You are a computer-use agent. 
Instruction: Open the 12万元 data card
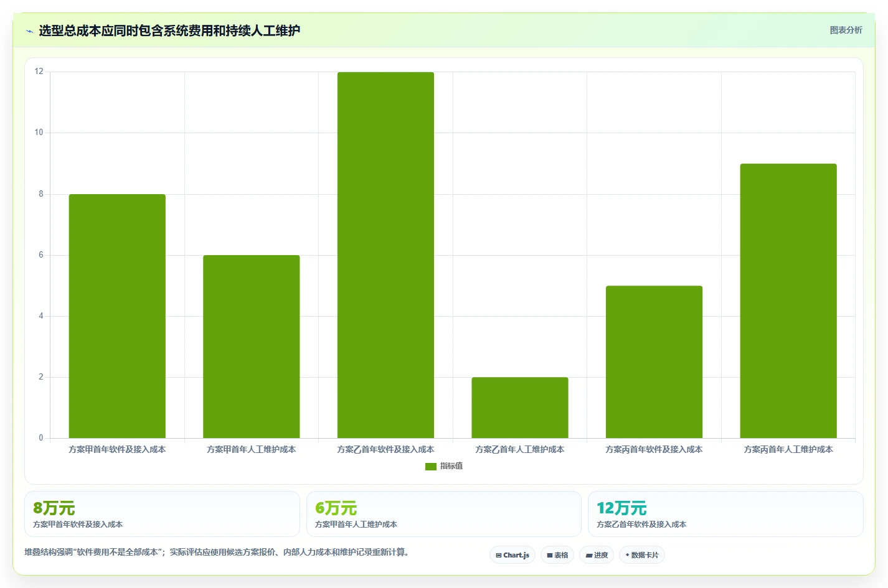725,514
